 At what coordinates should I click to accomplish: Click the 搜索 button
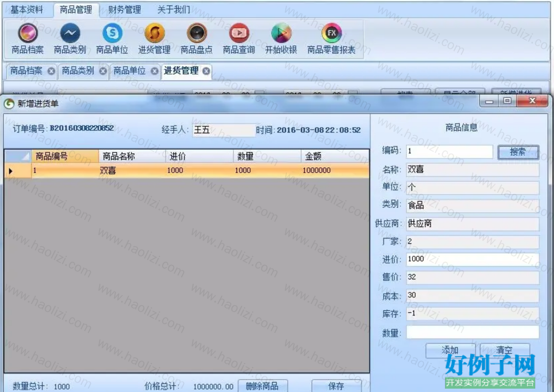(518, 152)
